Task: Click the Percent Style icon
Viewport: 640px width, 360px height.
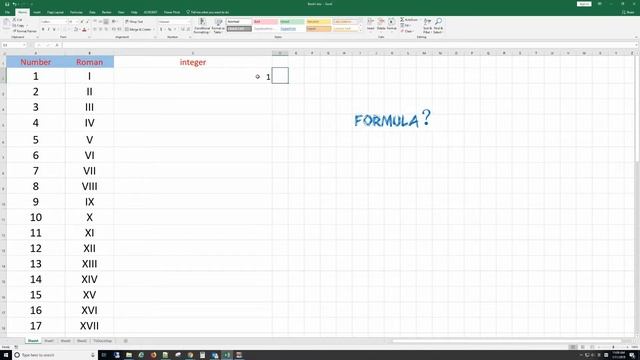Action: (x=169, y=29)
